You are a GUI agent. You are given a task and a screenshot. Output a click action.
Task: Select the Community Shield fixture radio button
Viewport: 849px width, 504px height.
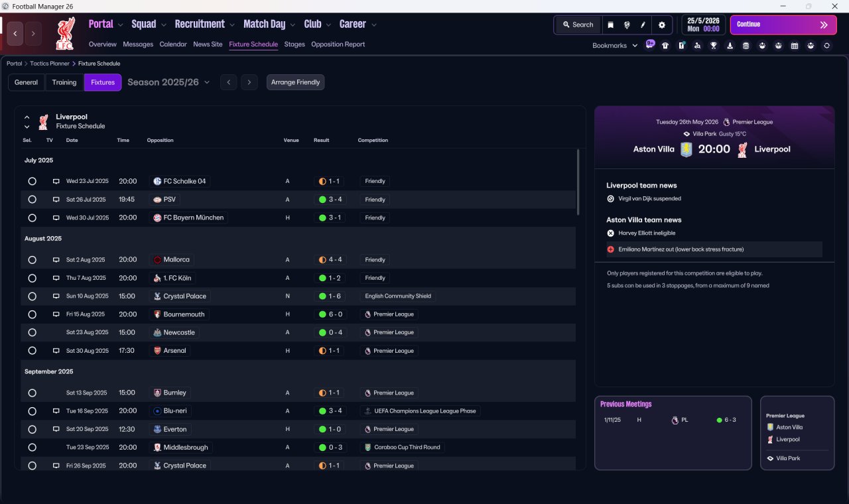tap(32, 296)
